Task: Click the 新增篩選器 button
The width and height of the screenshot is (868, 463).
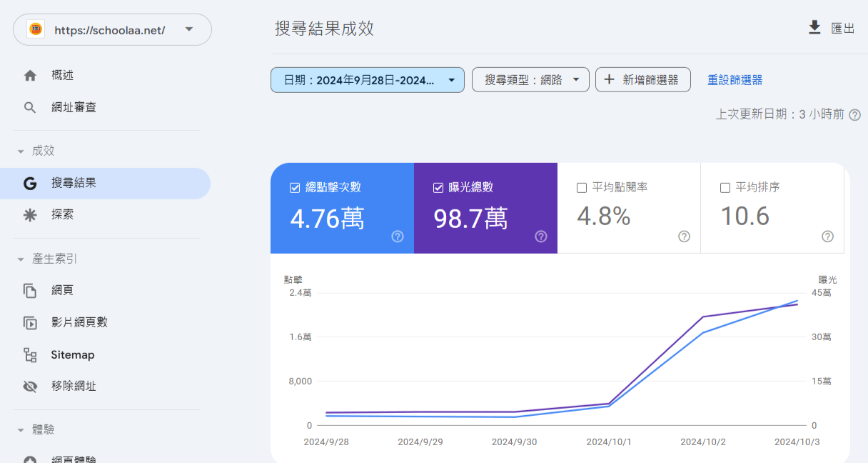Action: coord(642,80)
